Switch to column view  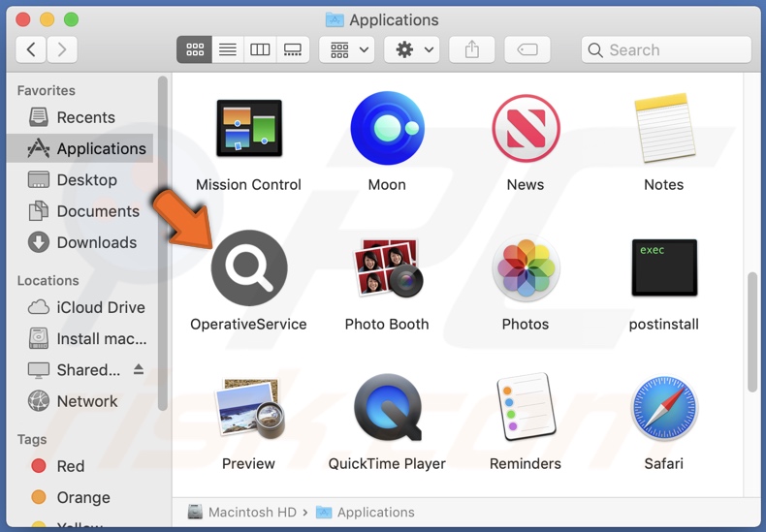(x=260, y=49)
